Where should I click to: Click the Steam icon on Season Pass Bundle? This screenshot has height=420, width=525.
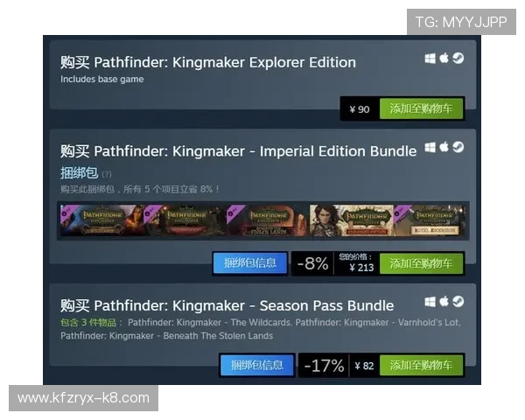click(x=458, y=302)
